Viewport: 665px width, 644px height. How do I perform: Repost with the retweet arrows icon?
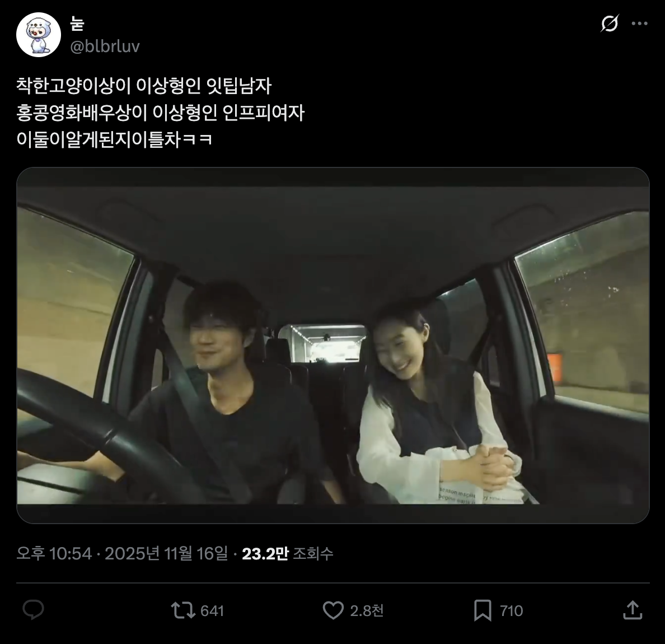pos(183,610)
